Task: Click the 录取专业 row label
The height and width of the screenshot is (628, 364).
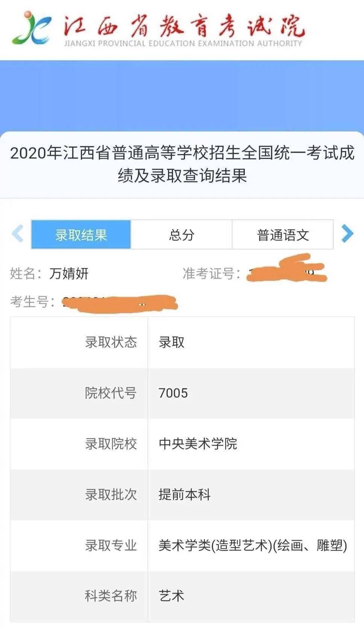Action: (x=111, y=545)
